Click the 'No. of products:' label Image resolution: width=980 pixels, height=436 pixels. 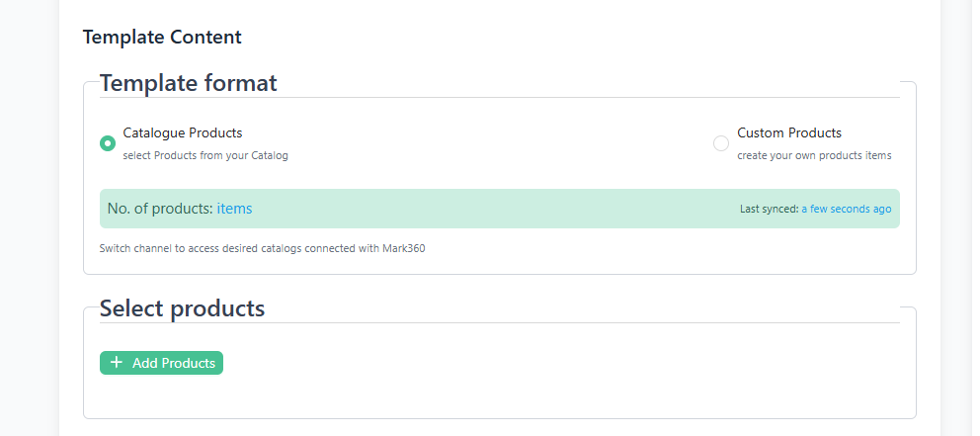coord(160,209)
